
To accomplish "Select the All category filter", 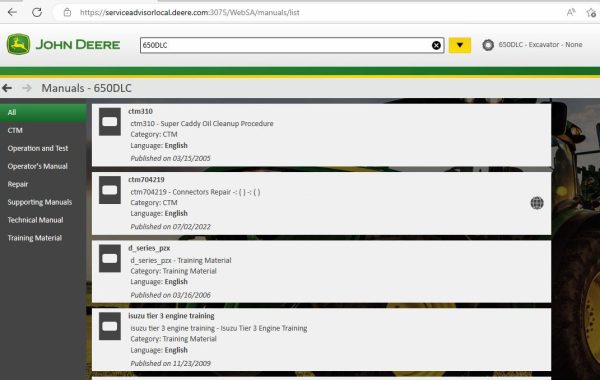I will pos(43,113).
